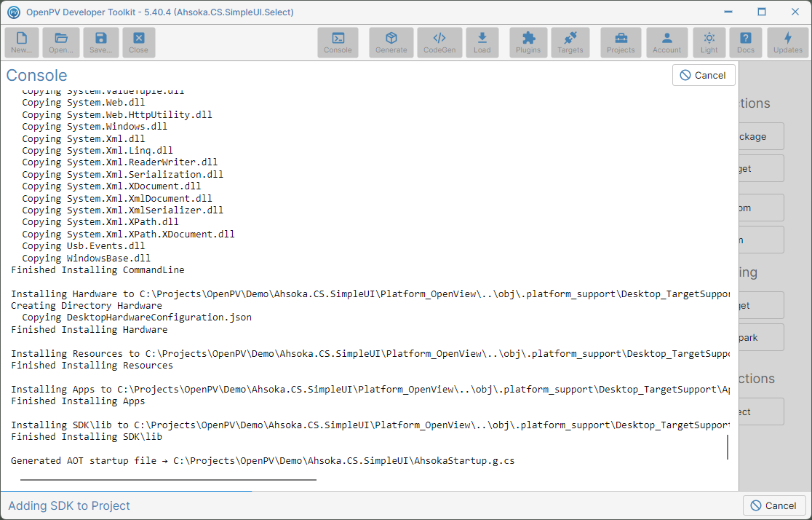Click 'Copying System.Xml.XmlDocument.dll' line
The width and height of the screenshot is (812, 520).
pos(117,198)
